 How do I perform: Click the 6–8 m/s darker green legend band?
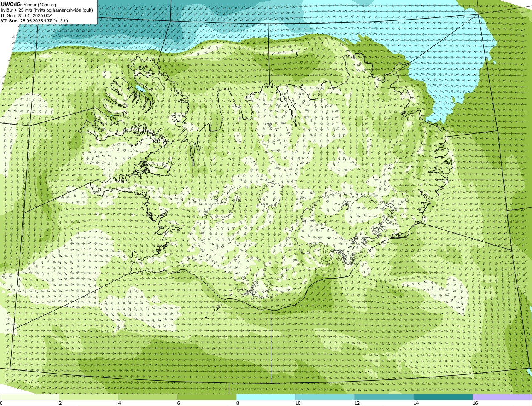[207, 397]
